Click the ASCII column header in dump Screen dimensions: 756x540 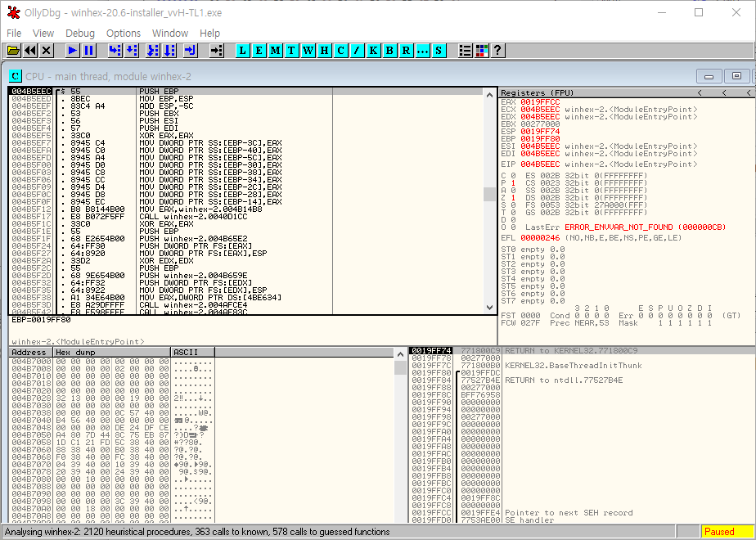(193, 353)
